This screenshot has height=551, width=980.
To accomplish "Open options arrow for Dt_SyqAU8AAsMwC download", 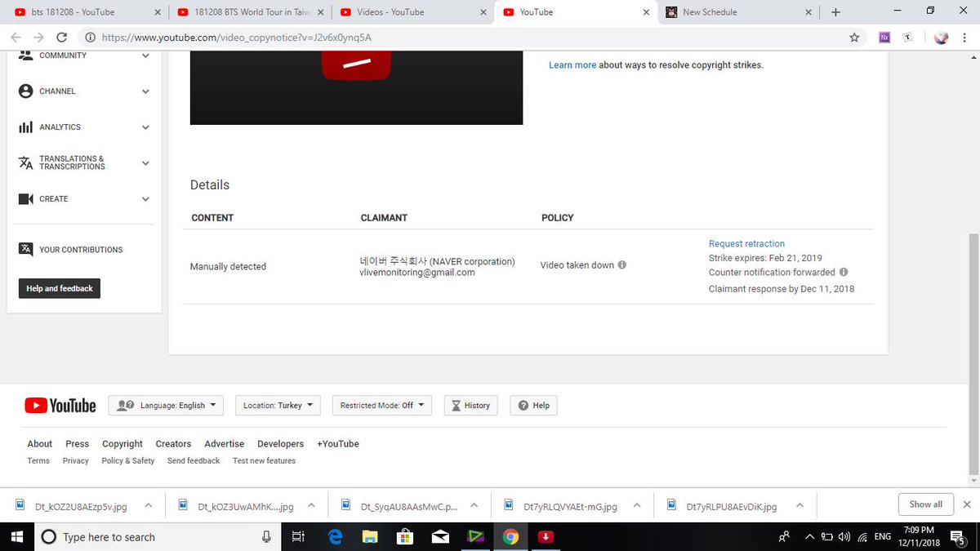I will click(474, 505).
